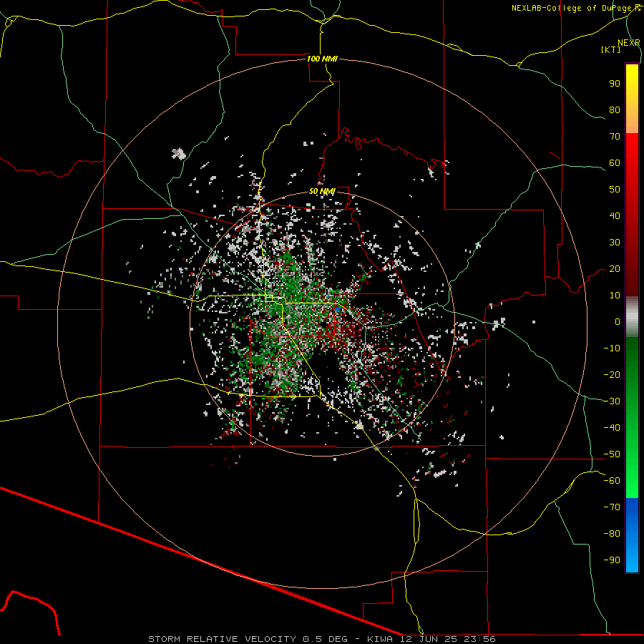The image size is (644, 644).
Task: Click the 50 value on the velocity scale
Action: click(x=615, y=190)
